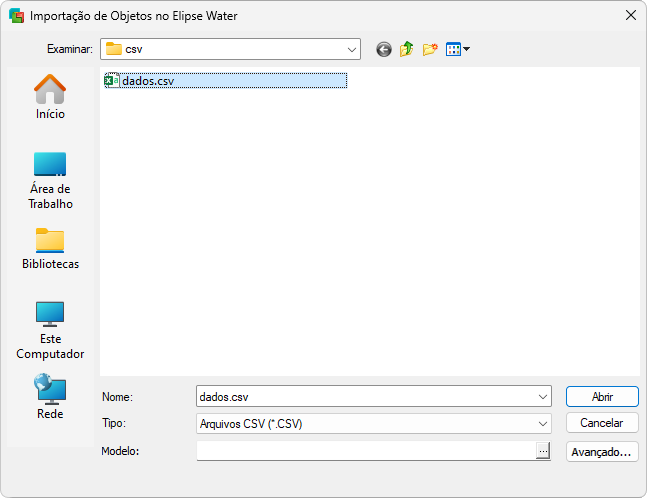Screen dimensions: 647x498
Task: Navigate up one folder level
Action: coord(407,49)
